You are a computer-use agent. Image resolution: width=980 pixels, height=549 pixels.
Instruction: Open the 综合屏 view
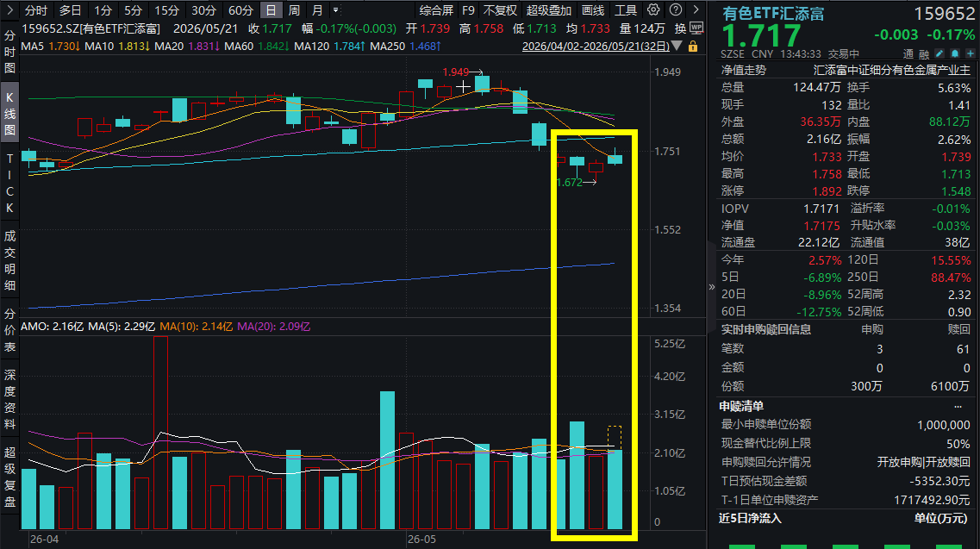click(436, 10)
